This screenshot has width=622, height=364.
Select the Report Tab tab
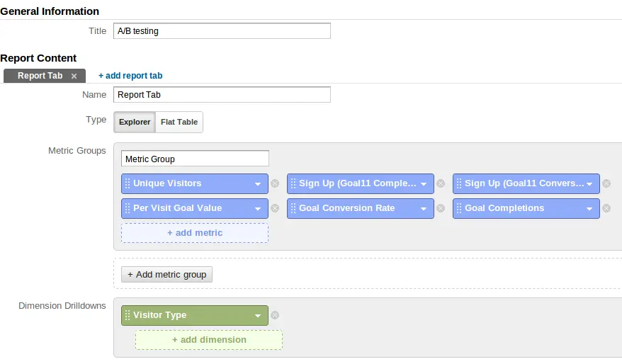[40, 76]
